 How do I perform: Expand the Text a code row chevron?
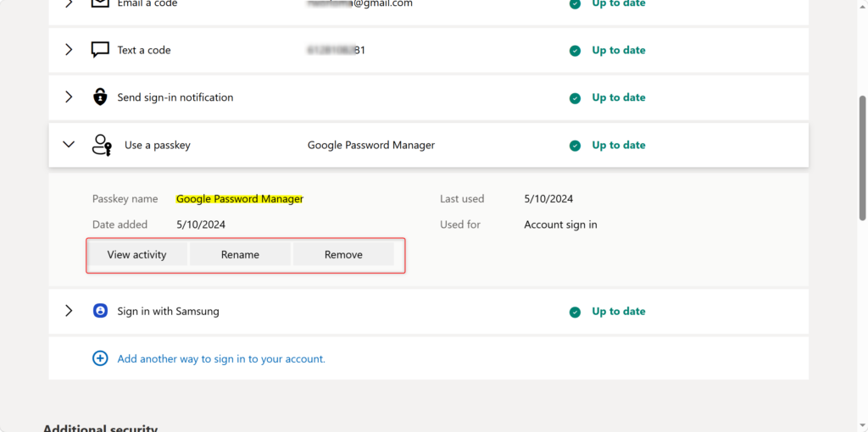pyautogui.click(x=69, y=50)
